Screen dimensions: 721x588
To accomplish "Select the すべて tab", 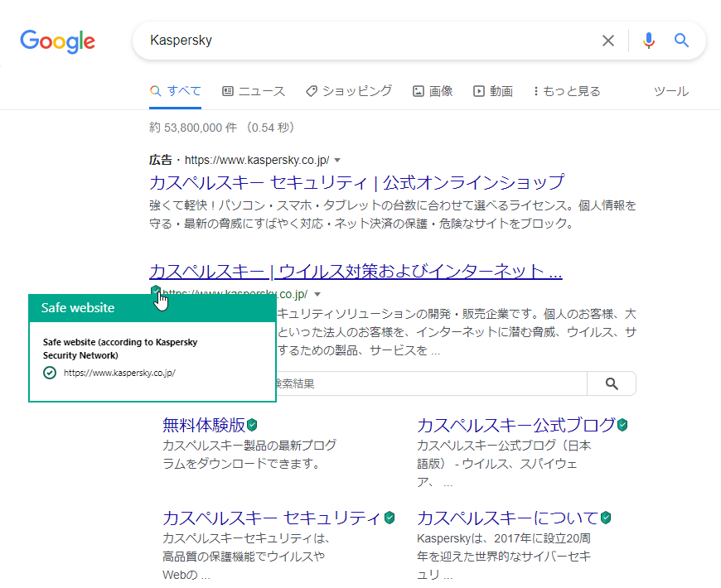I will click(175, 91).
